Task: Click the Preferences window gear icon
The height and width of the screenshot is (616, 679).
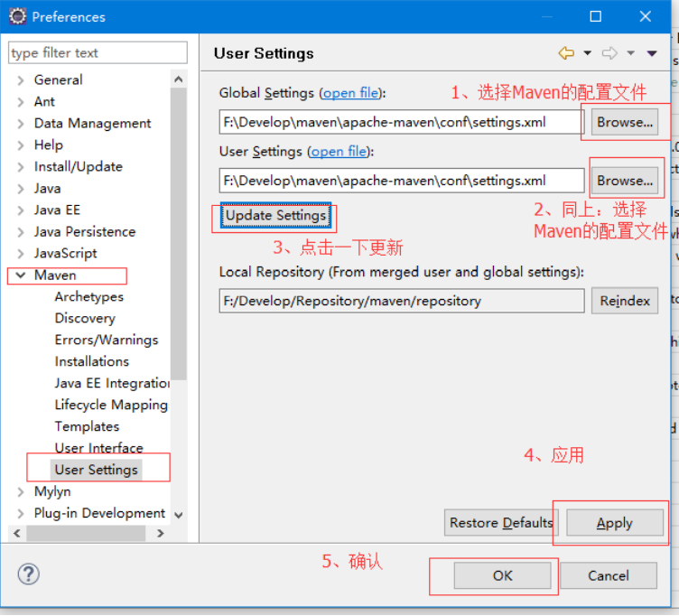Action: [18, 16]
